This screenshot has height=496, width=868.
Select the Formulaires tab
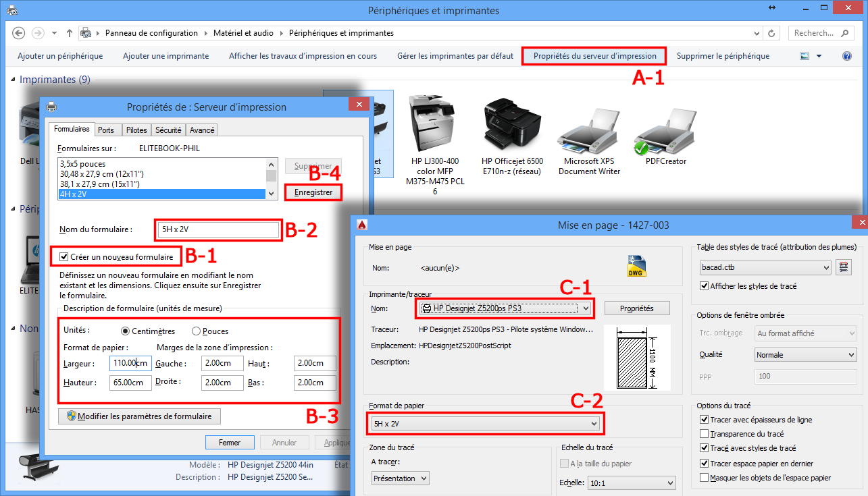(72, 129)
